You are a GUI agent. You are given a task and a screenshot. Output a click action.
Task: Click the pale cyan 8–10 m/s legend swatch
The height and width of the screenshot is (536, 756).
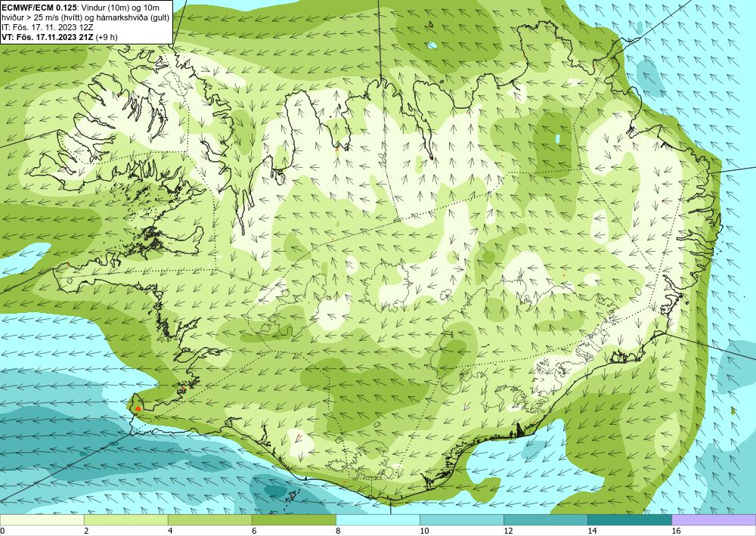pos(377,519)
